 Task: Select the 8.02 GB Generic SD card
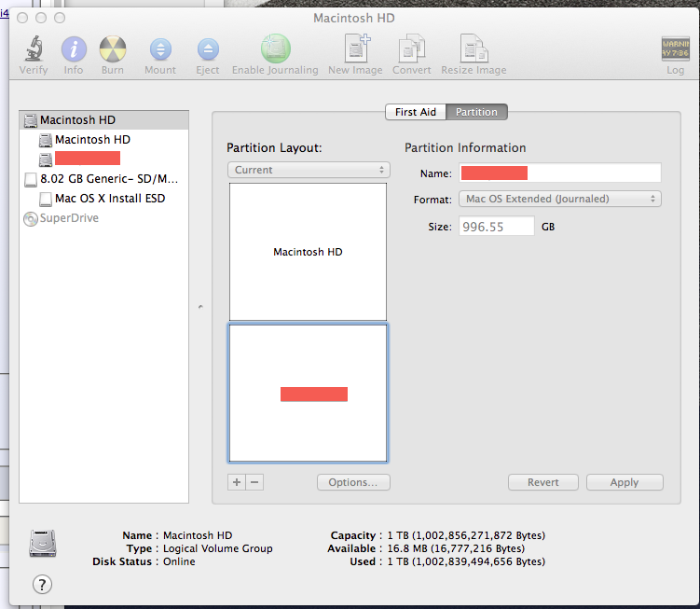coord(104,179)
